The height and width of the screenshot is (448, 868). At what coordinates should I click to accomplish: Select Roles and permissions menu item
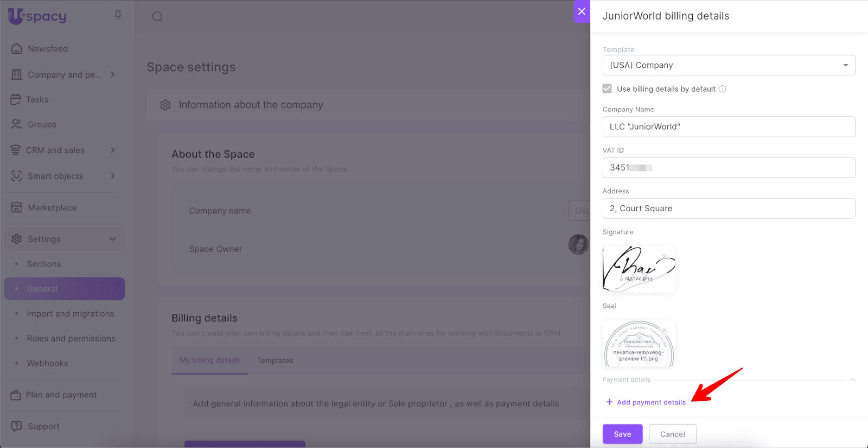point(71,338)
